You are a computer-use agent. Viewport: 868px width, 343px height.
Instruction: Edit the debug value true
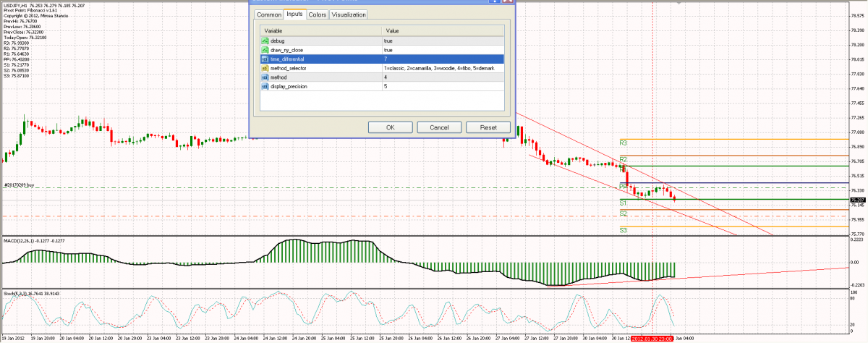point(443,41)
